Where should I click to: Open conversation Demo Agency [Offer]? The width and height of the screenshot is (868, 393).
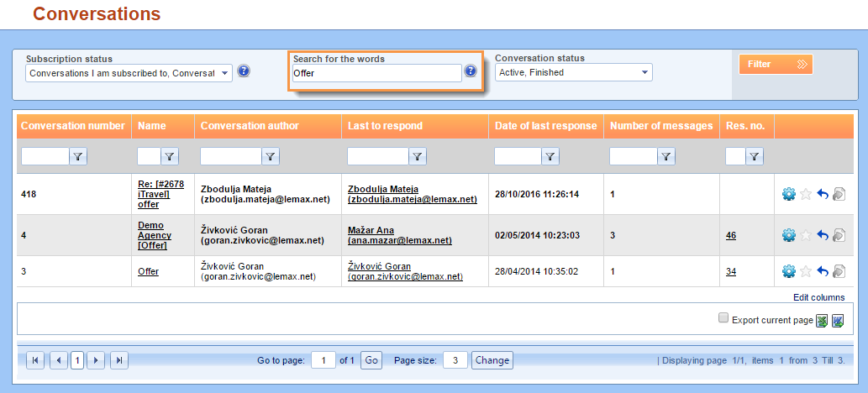tap(155, 235)
